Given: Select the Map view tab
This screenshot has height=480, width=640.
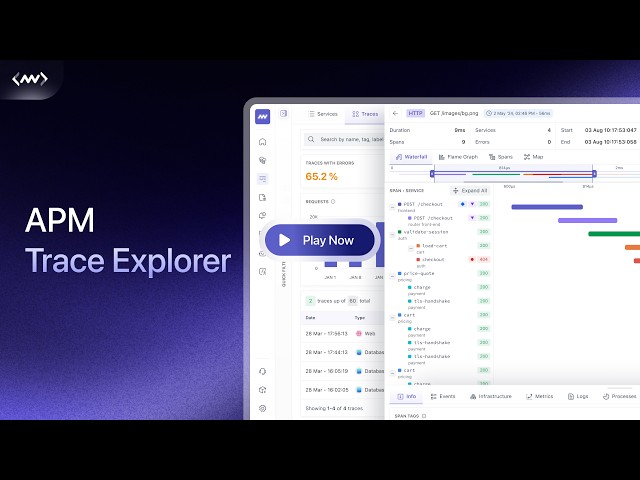Looking at the screenshot, I should pyautogui.click(x=533, y=157).
